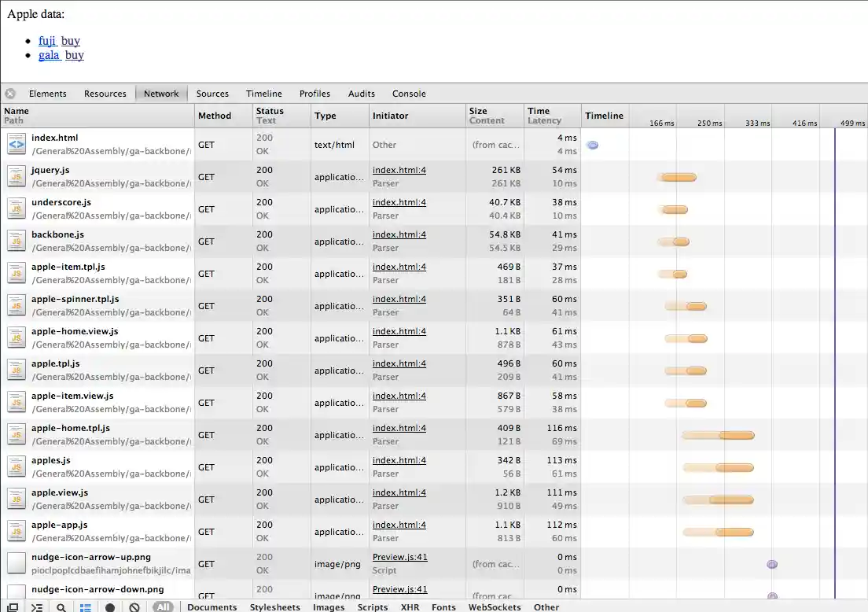Click the fuji link
The height and width of the screenshot is (612, 868).
47,41
